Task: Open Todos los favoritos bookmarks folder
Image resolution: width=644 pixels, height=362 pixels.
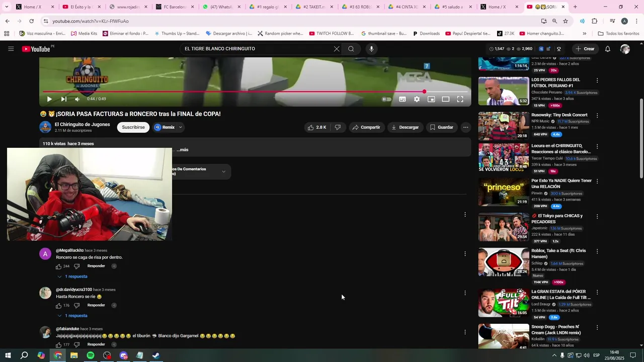Action: tap(618, 34)
